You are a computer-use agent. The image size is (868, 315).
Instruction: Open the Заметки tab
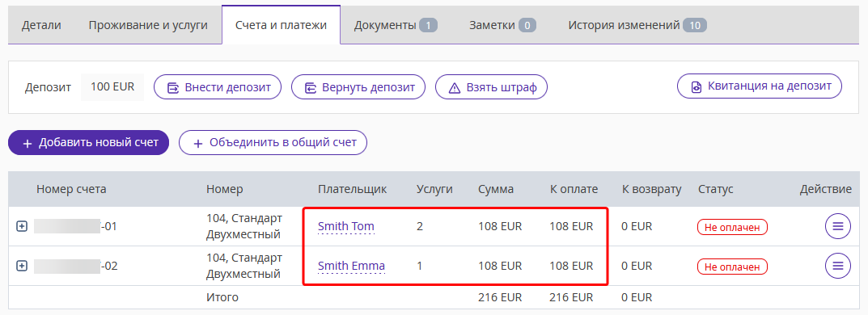point(502,25)
